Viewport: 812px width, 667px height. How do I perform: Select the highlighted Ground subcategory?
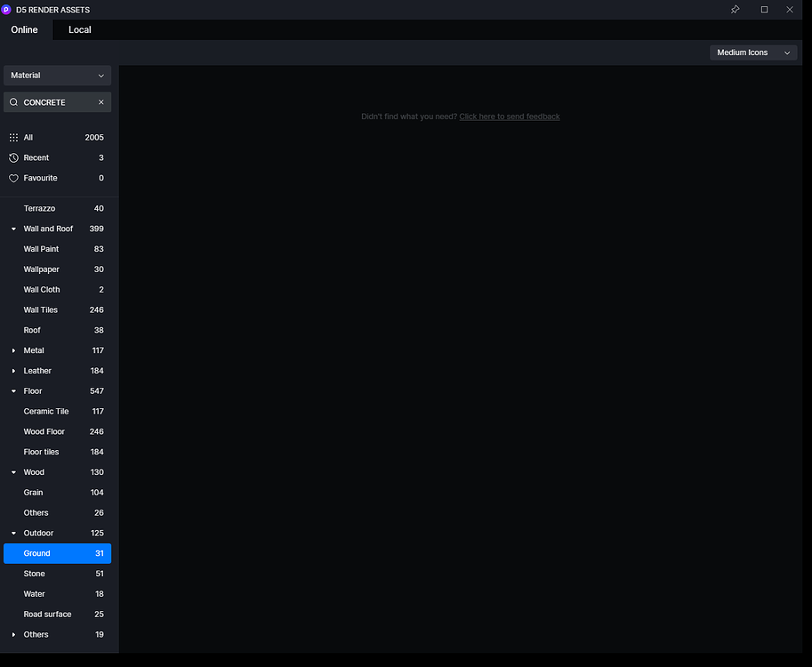[x=57, y=553]
